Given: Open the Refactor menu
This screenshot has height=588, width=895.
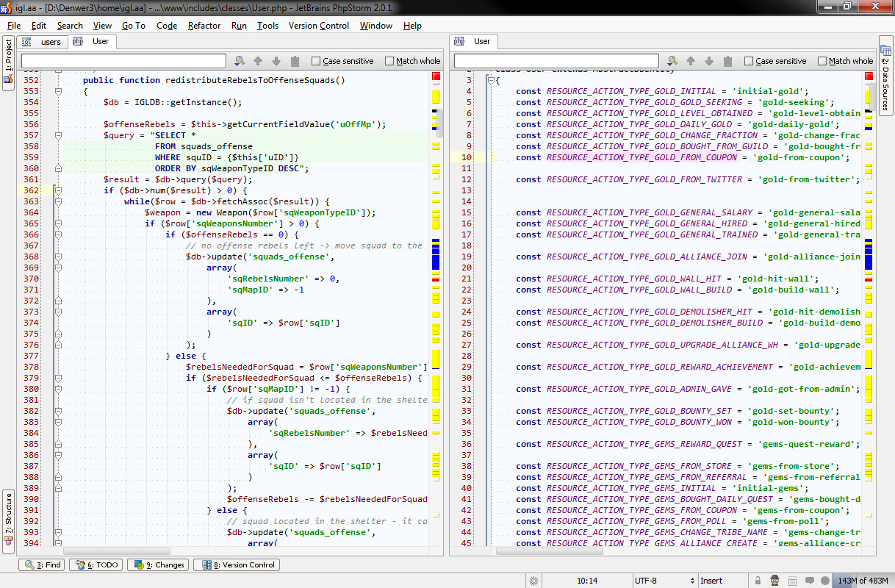Looking at the screenshot, I should (x=204, y=26).
